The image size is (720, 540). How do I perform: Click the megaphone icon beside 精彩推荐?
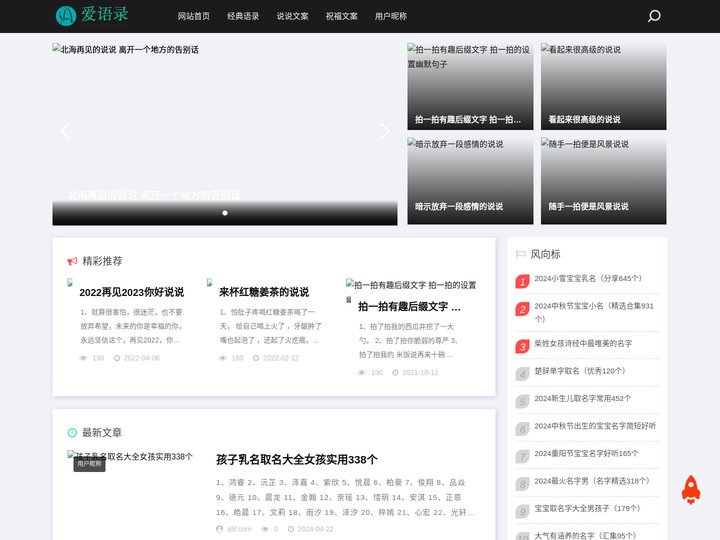[x=72, y=261]
